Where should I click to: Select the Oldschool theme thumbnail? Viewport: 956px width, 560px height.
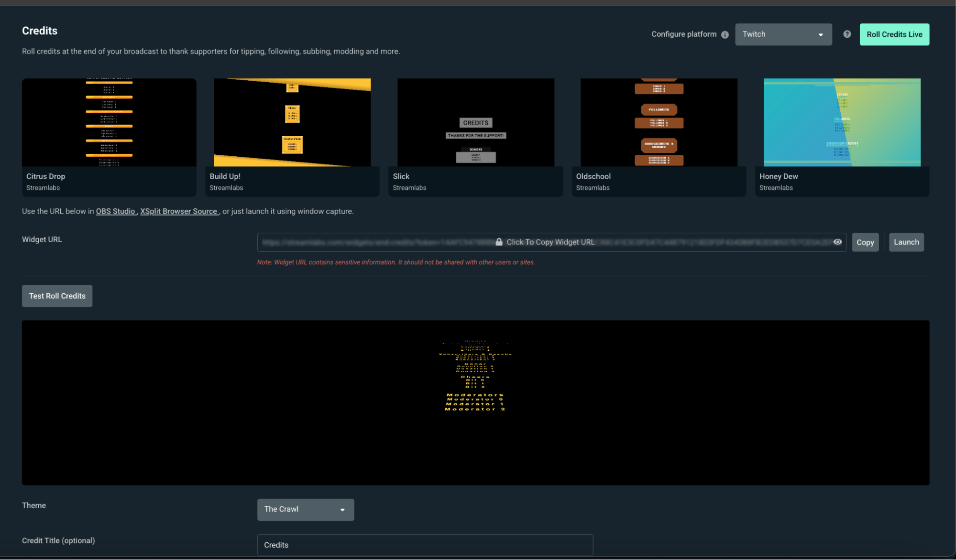[x=659, y=122]
